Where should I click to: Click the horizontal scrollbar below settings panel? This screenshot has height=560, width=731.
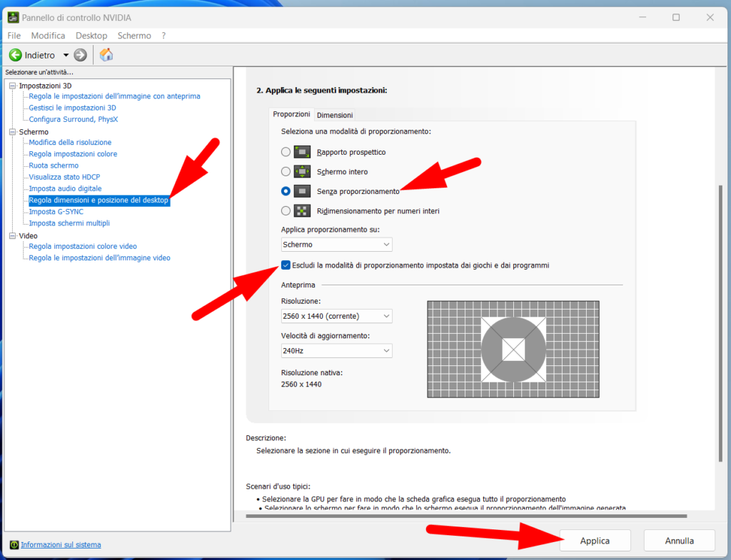(466, 516)
